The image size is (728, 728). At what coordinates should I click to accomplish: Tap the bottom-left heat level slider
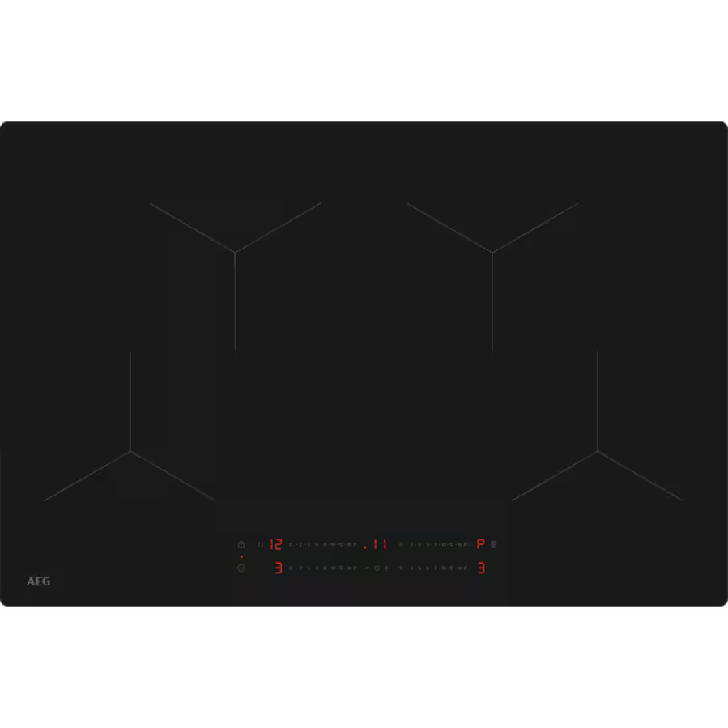pos(322,568)
